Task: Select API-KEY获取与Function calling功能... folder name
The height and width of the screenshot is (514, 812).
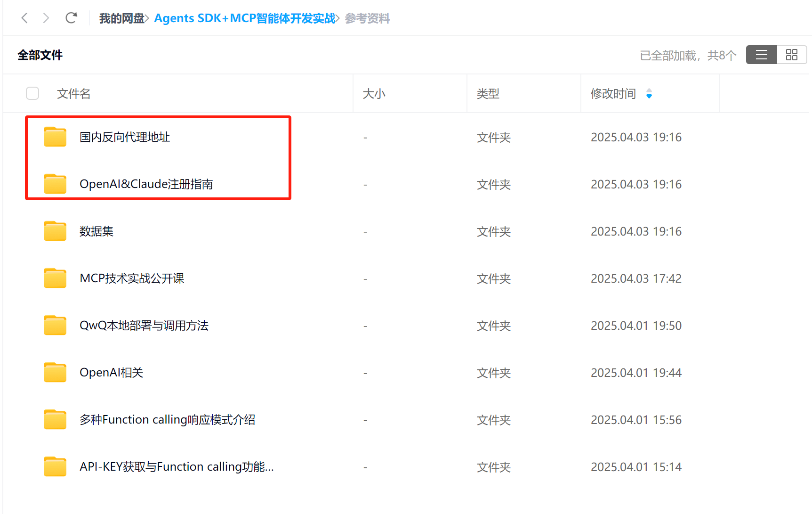Action: [177, 467]
